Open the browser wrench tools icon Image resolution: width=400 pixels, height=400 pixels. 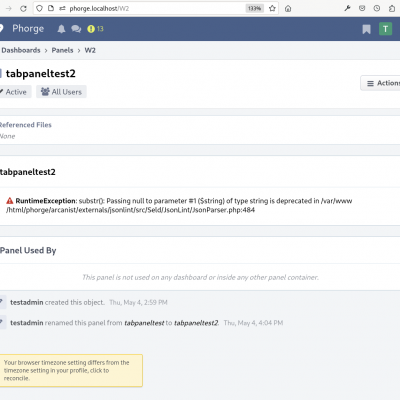(347, 8)
